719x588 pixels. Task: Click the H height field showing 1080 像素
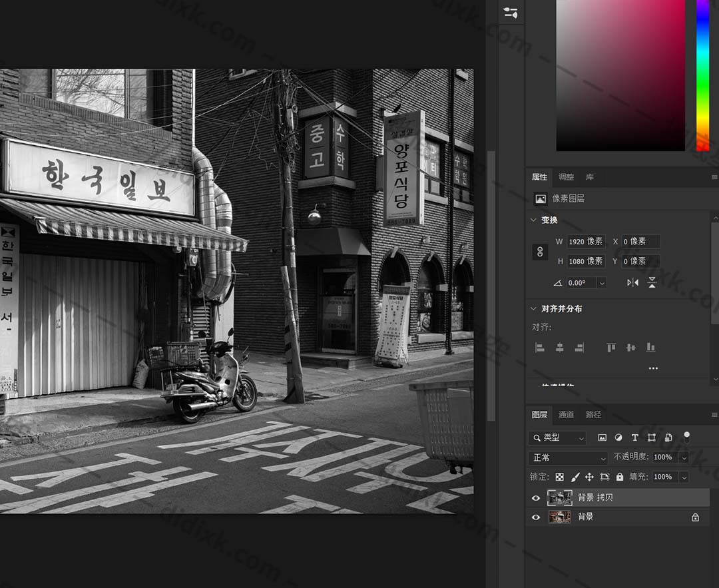[x=586, y=261]
